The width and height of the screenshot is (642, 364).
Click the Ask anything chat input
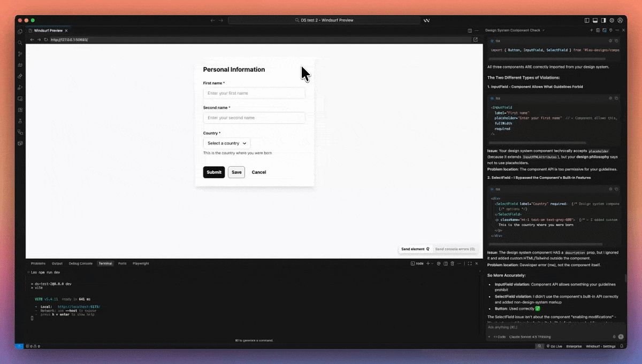pyautogui.click(x=555, y=326)
